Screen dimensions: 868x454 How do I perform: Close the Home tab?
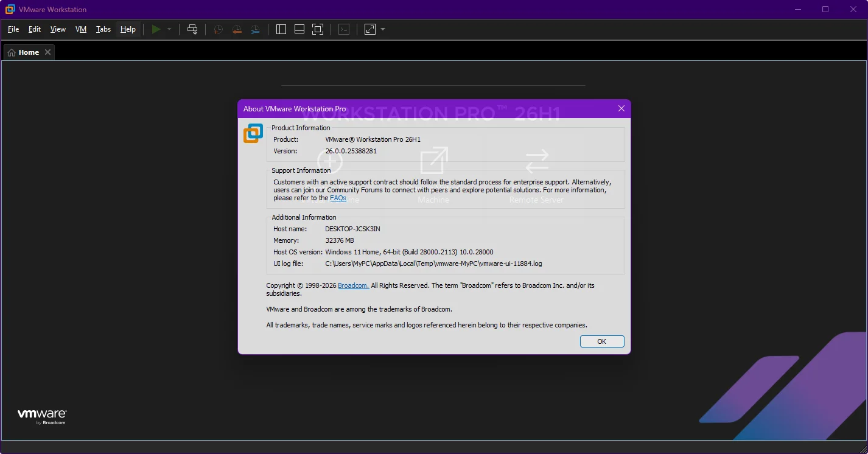47,52
